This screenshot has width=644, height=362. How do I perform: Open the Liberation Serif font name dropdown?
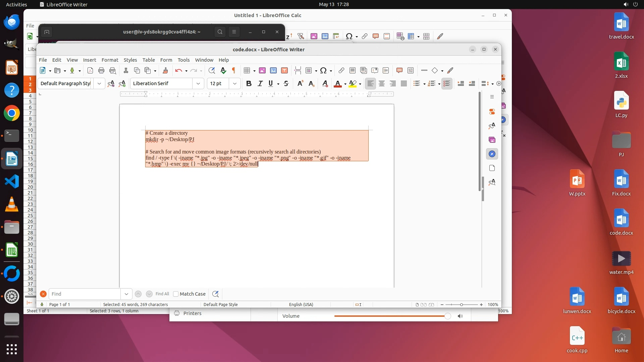198,83
